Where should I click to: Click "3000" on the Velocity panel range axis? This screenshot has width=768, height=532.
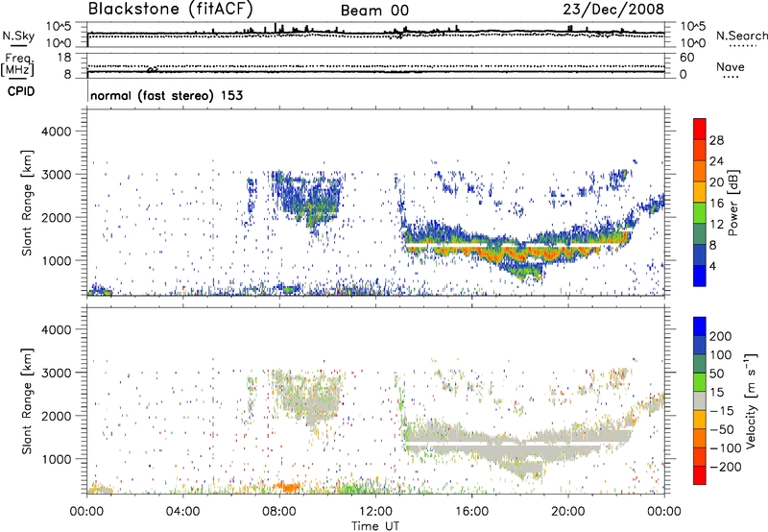pyautogui.click(x=57, y=374)
